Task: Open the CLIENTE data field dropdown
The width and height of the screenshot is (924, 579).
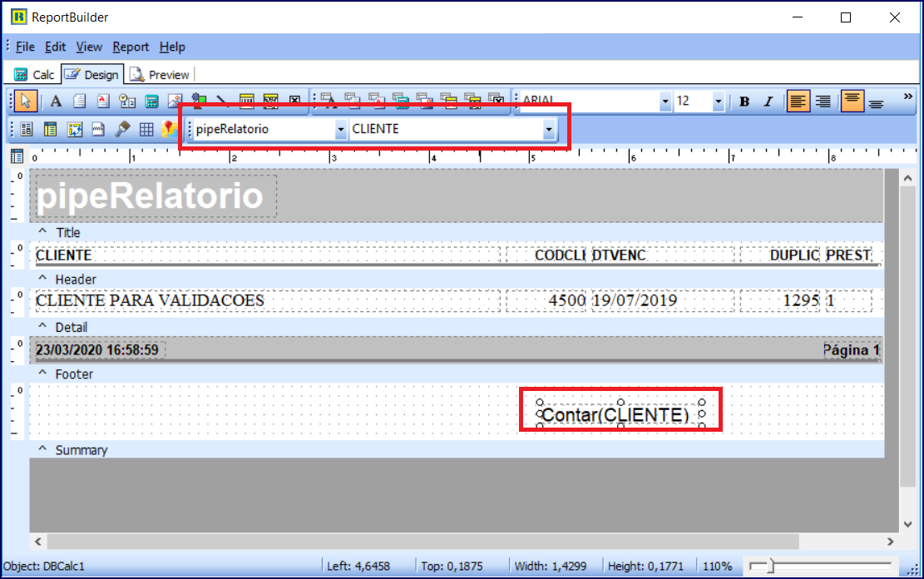Action: [x=549, y=129]
